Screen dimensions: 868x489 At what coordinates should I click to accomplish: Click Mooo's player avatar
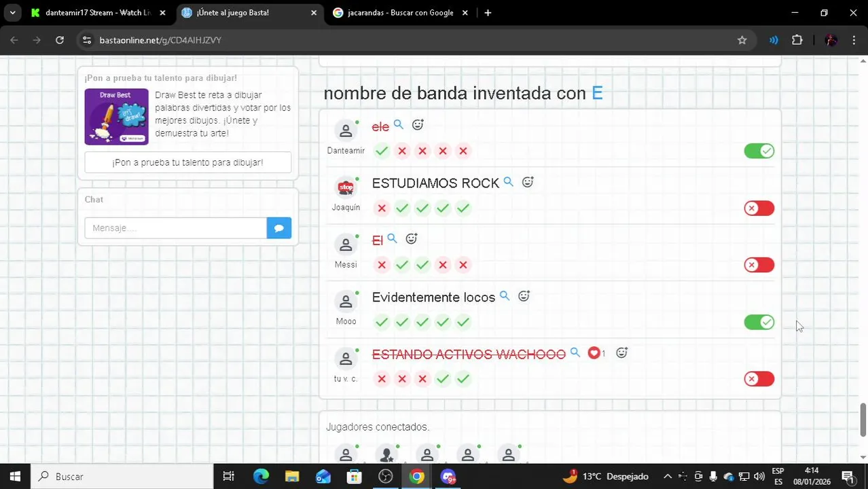pos(346,302)
